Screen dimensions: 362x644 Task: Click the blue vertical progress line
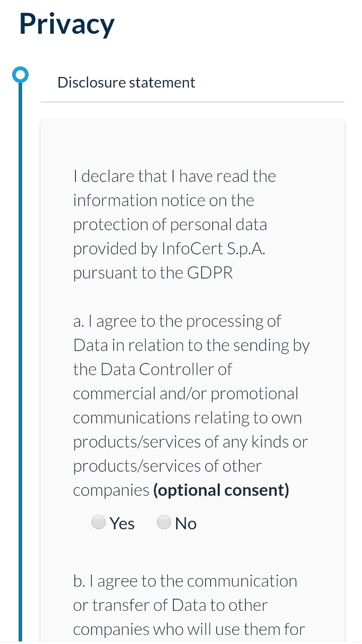(21, 352)
